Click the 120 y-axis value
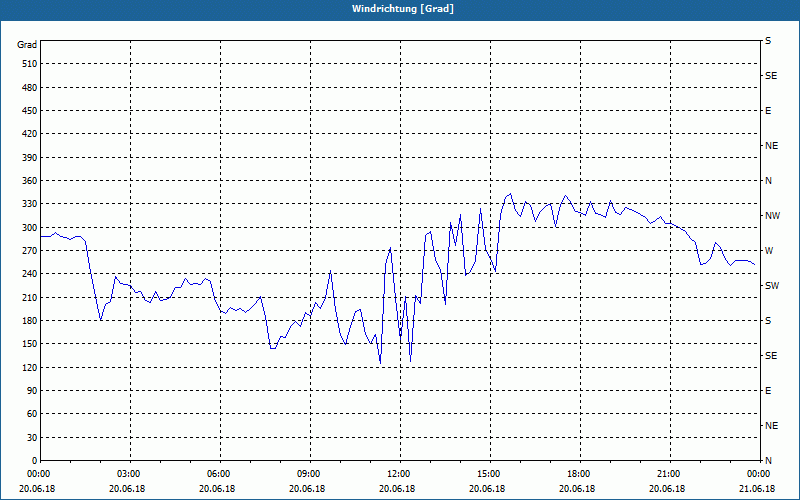This screenshot has width=800, height=500. click(30, 367)
